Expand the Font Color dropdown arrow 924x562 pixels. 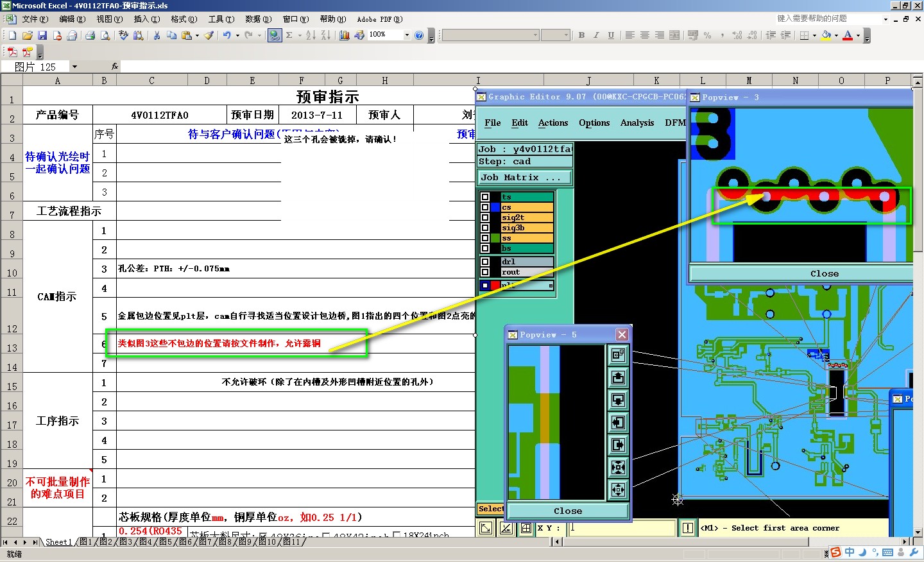point(858,35)
